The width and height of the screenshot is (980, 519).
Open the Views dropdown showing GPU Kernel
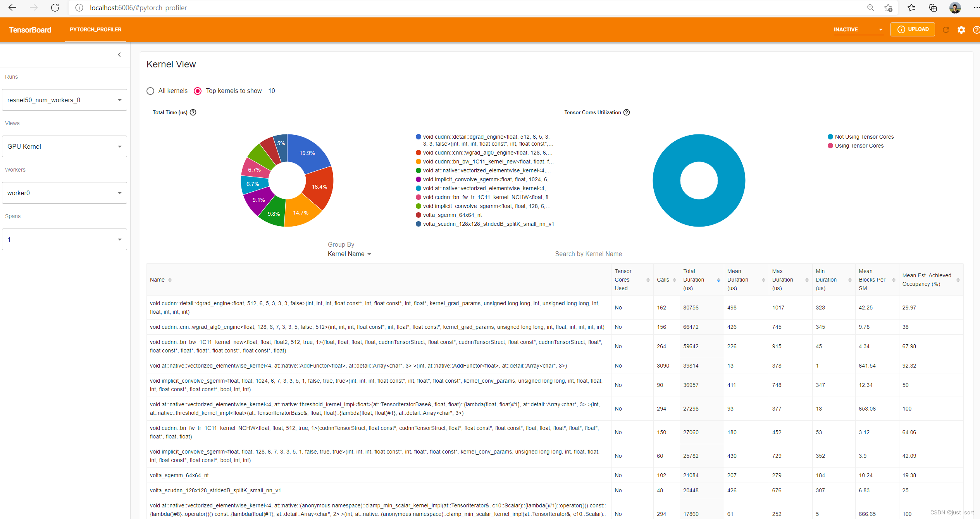pyautogui.click(x=64, y=146)
